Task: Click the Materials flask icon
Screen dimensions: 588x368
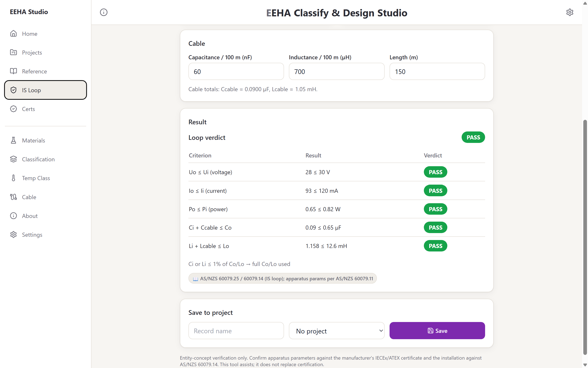Action: coord(13,140)
